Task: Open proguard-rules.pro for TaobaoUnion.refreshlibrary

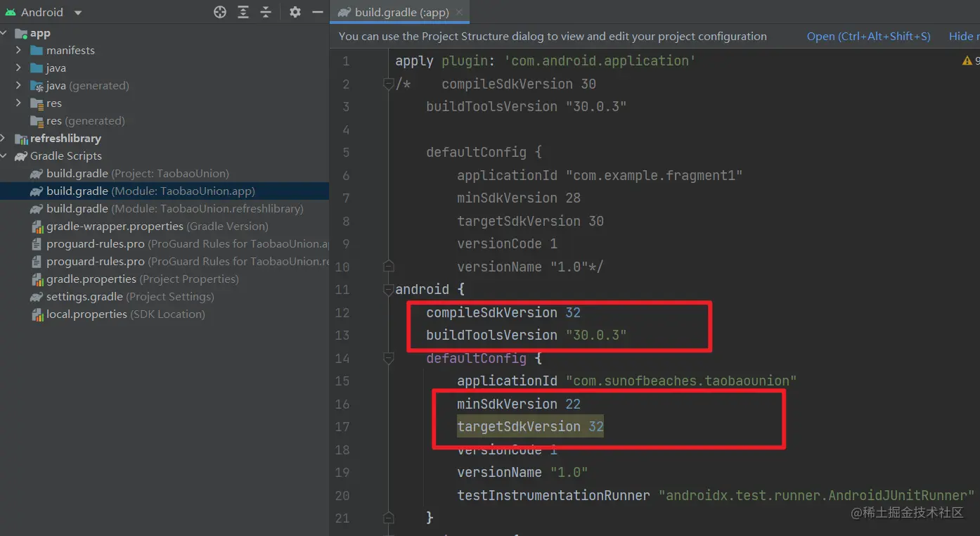Action: [x=188, y=262]
